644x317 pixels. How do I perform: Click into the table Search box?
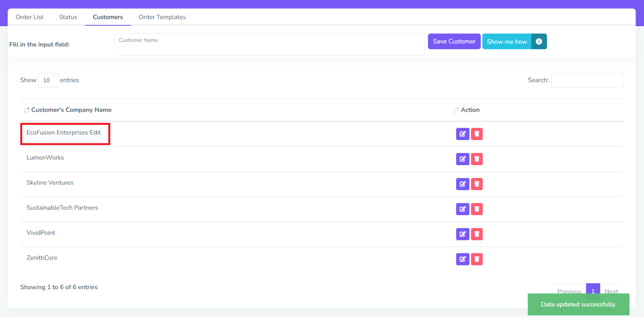click(x=586, y=80)
